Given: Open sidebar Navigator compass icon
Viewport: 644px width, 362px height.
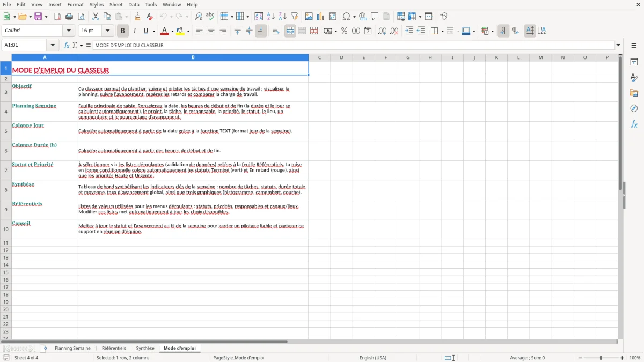Looking at the screenshot, I should pos(634,108).
